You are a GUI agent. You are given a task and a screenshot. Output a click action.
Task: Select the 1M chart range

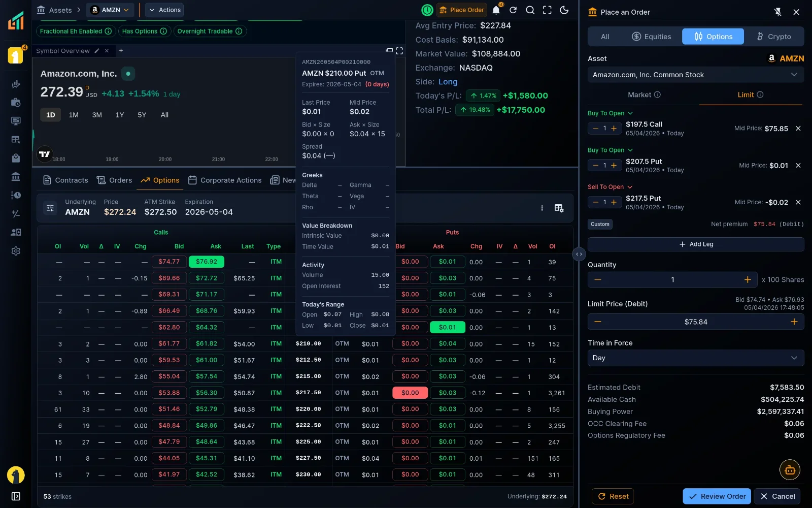tap(74, 115)
